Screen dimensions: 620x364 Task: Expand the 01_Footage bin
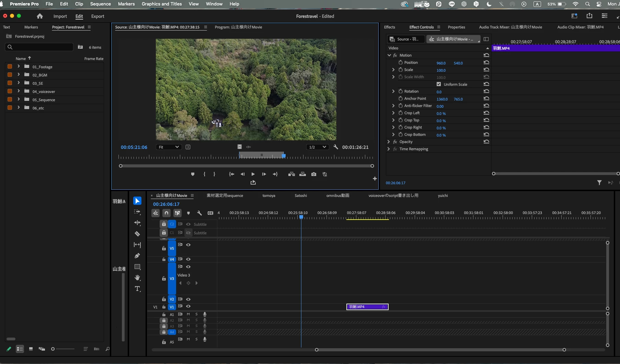(19, 67)
